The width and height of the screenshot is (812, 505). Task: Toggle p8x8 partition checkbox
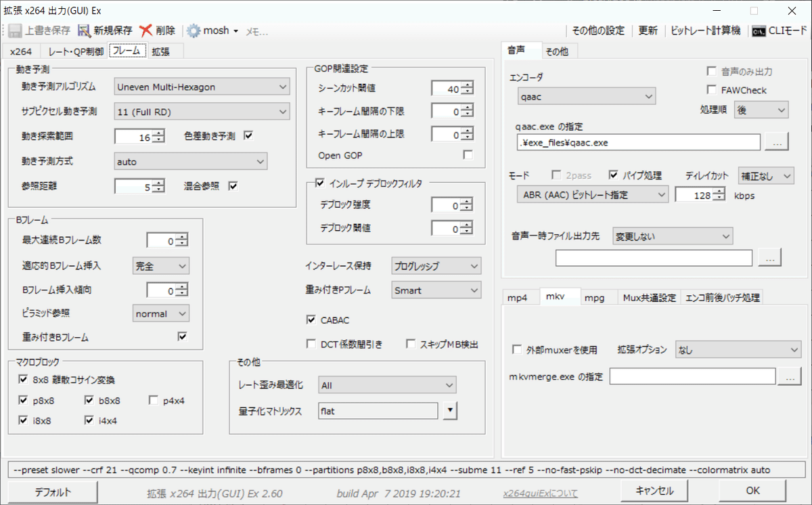24,400
